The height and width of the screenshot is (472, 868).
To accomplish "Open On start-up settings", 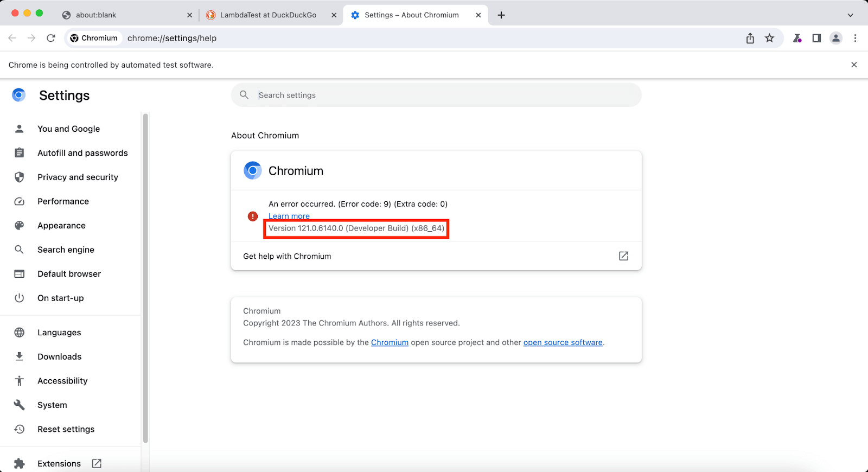I will (71, 298).
